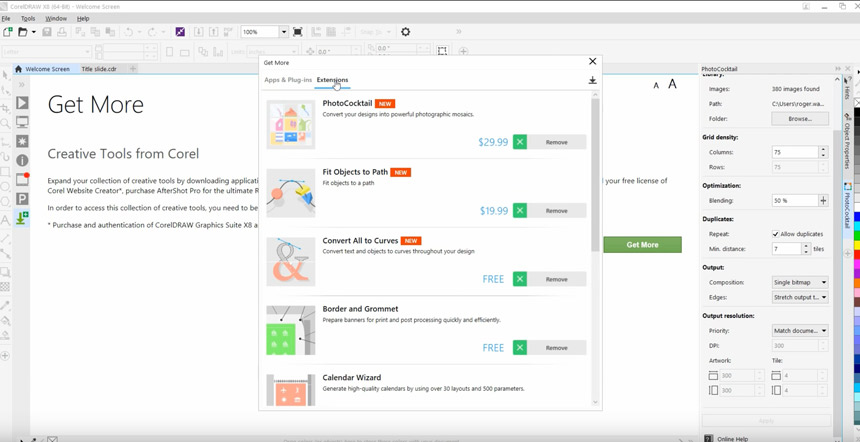Toggle Allow duplicates checkbox
This screenshot has height=442, width=860.
pyautogui.click(x=775, y=234)
